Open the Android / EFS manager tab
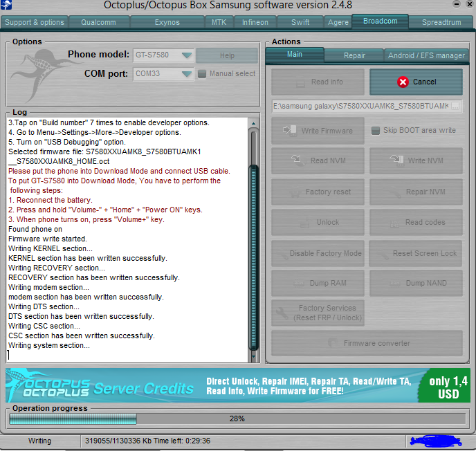The image size is (476, 451). (426, 55)
